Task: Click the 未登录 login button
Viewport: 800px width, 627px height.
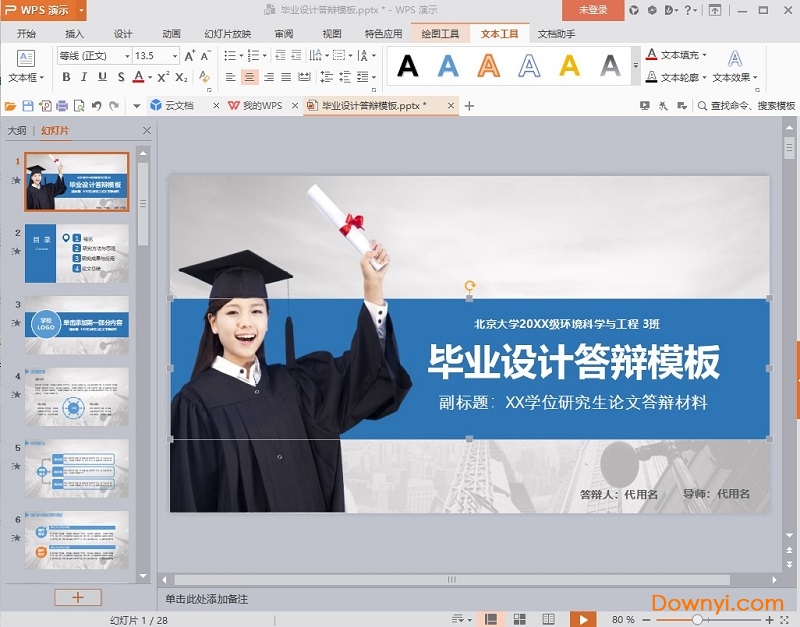Action: (x=595, y=9)
